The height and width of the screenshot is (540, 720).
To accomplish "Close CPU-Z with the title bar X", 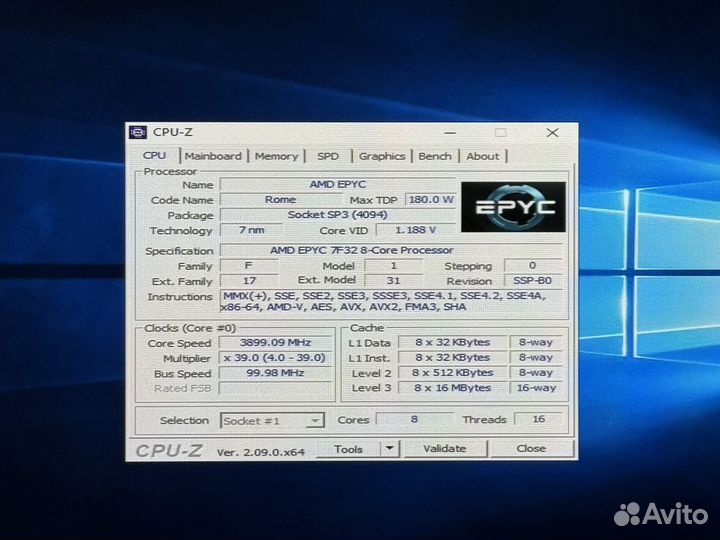I will (x=552, y=133).
